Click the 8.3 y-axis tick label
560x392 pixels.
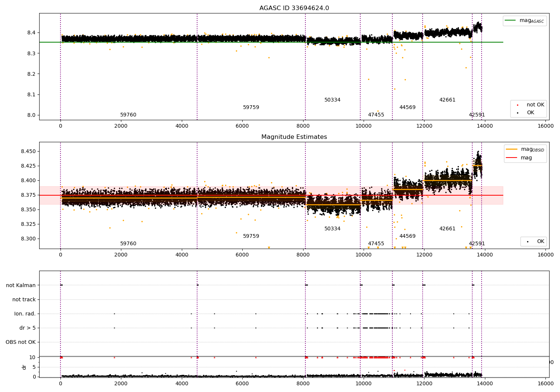(31, 53)
